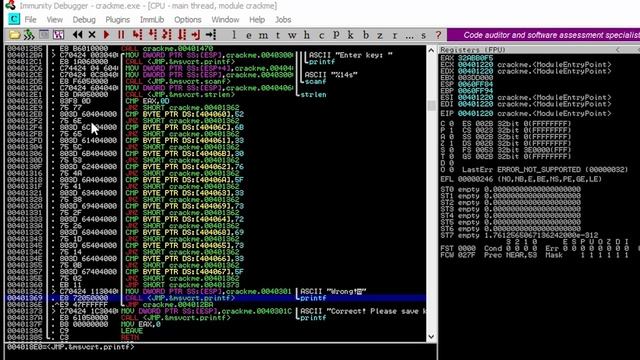Click the restart program rewind icon

click(78, 35)
